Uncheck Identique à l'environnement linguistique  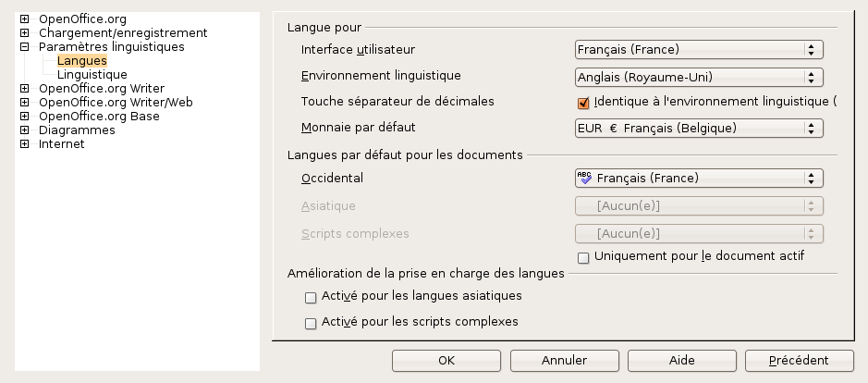pyautogui.click(x=583, y=103)
